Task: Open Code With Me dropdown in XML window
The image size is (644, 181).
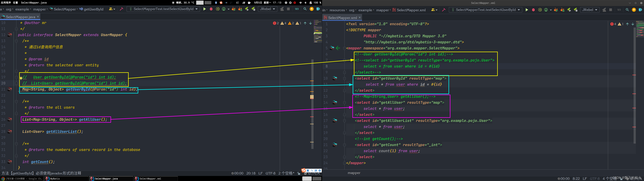Action: pyautogui.click(x=434, y=10)
